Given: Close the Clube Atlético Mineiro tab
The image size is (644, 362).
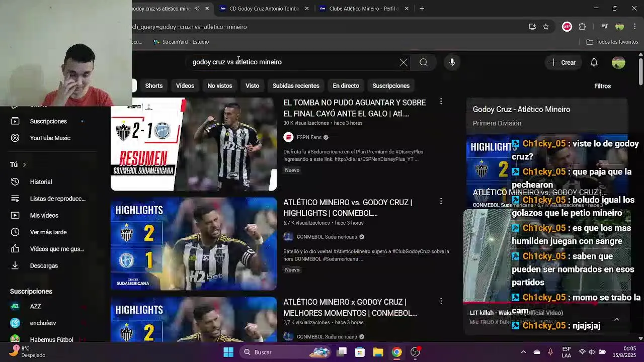Looking at the screenshot, I should 407,9.
